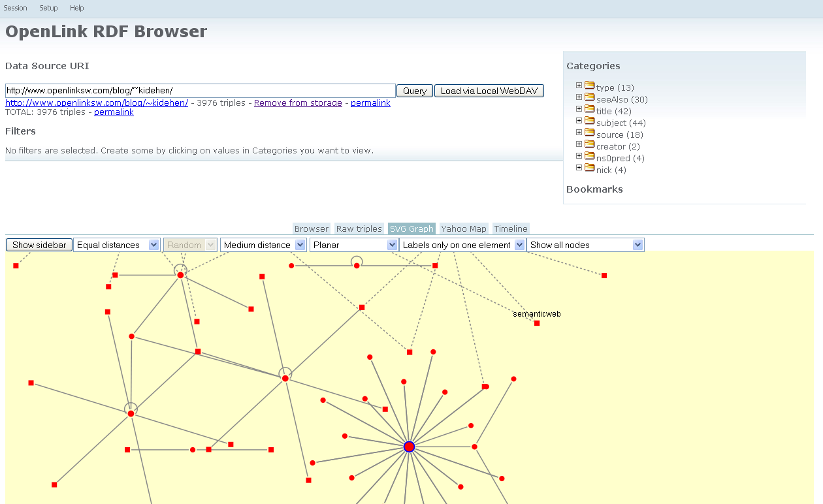Expand the subject (44) category
The image size is (823, 504).
click(x=579, y=120)
